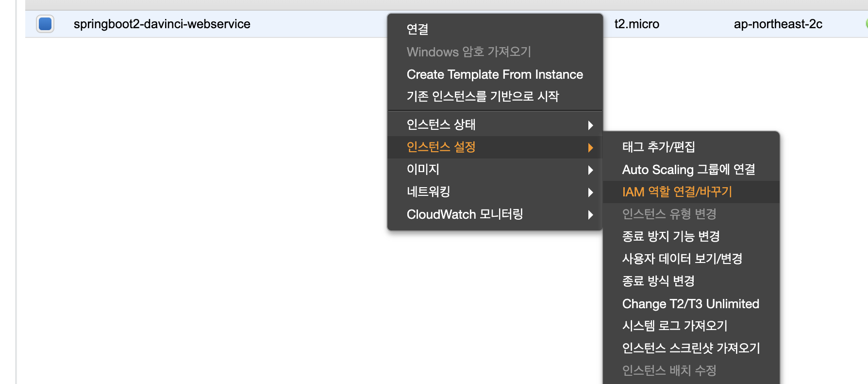
Task: Expand the 인스턴스 상태 submenu arrow
Action: coord(590,125)
